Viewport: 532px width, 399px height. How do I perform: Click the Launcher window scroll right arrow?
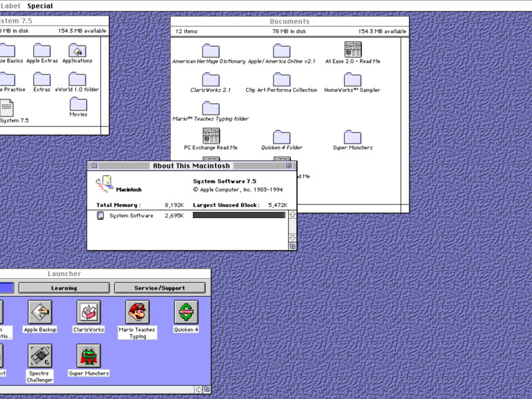pos(199,389)
